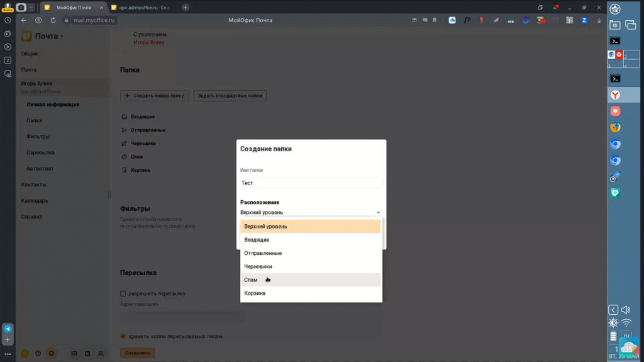This screenshot has height=362, width=644.
Task: Enable разрешить пересылку checkbox
Action: coord(123,294)
